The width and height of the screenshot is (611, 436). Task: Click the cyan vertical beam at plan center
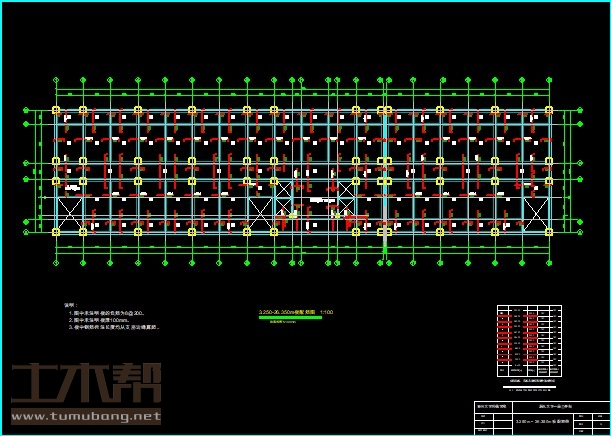(384, 170)
